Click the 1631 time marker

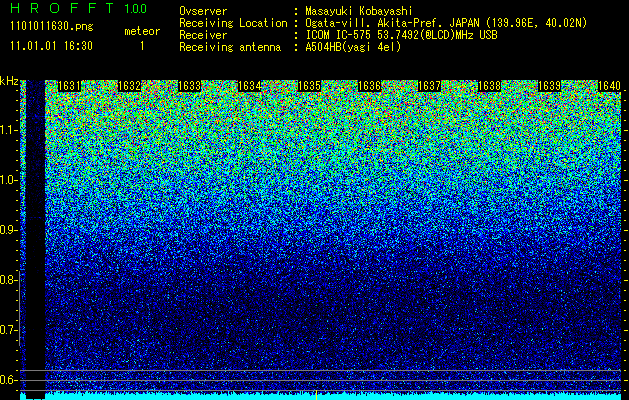pos(70,86)
